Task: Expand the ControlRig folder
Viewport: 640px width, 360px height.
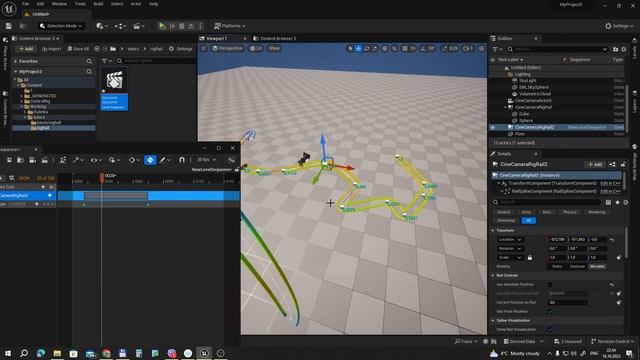Action: pyautogui.click(x=22, y=101)
